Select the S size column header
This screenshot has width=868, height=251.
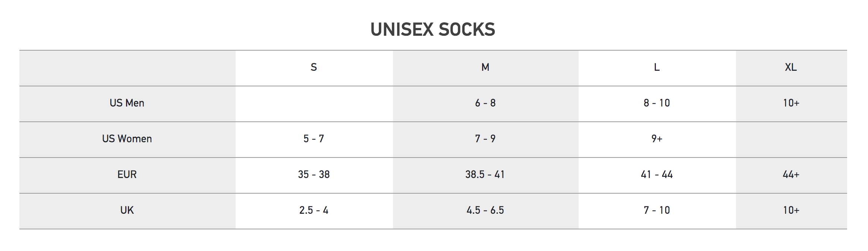314,67
